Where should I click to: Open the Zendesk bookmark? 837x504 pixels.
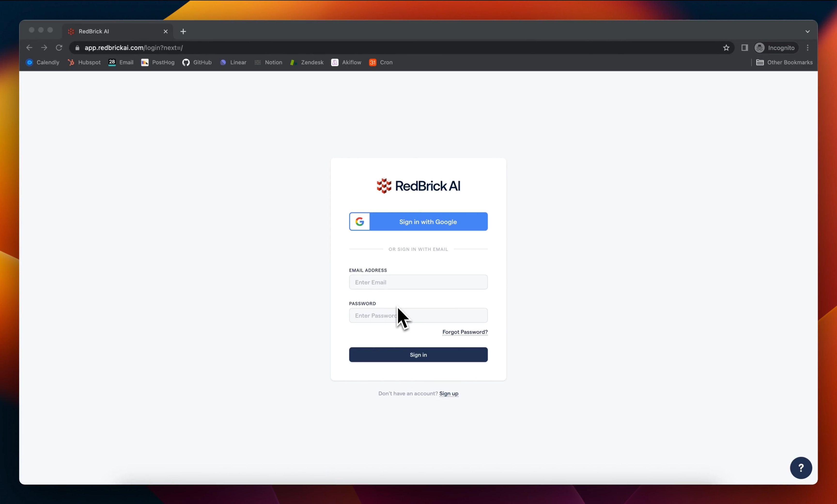click(306, 62)
